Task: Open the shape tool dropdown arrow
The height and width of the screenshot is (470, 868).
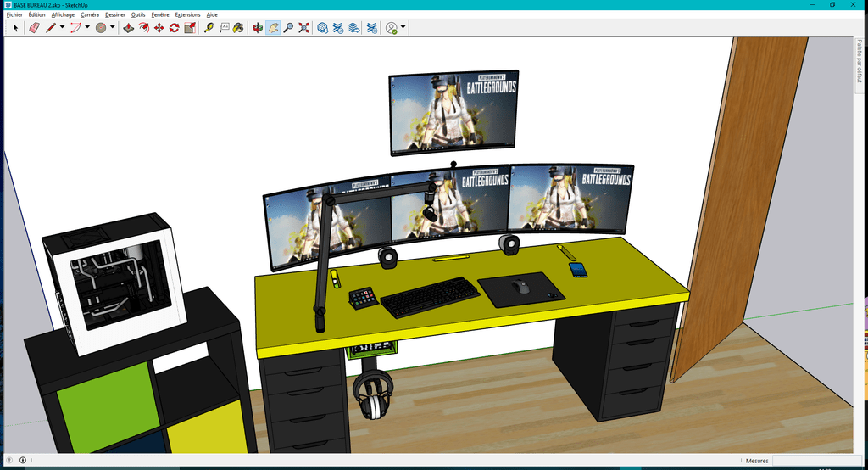Action: 113,27
